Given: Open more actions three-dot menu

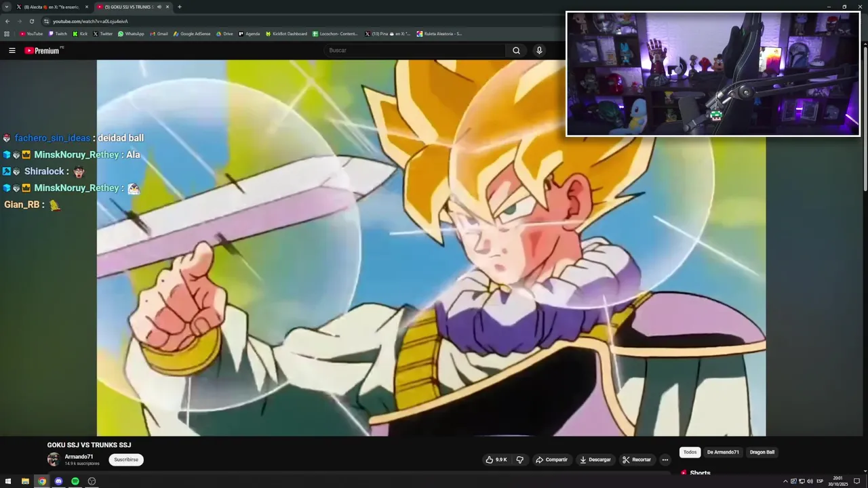Looking at the screenshot, I should (665, 460).
